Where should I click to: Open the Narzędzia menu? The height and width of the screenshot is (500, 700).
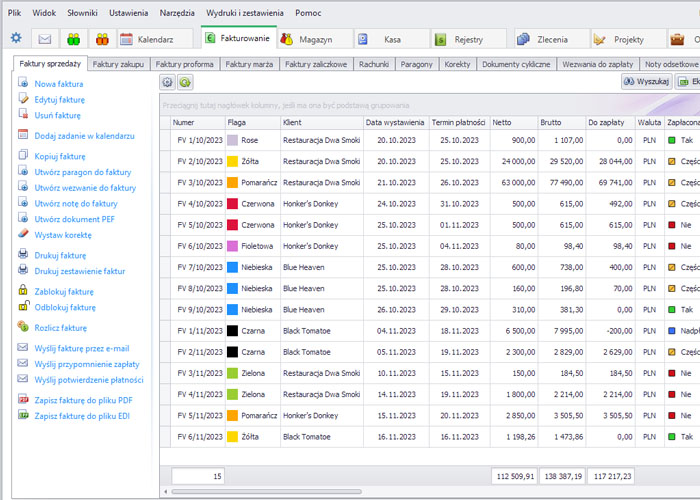(177, 13)
